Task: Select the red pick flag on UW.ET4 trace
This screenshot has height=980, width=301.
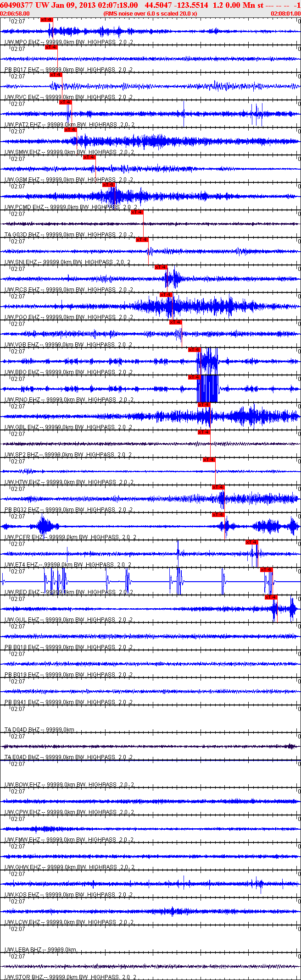Action: 252,542
